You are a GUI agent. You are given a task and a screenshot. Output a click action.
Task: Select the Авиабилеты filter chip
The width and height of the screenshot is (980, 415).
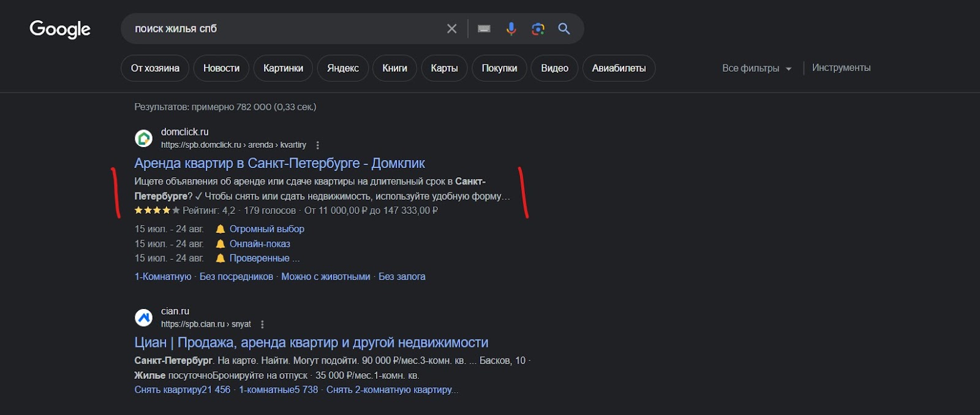tap(619, 68)
